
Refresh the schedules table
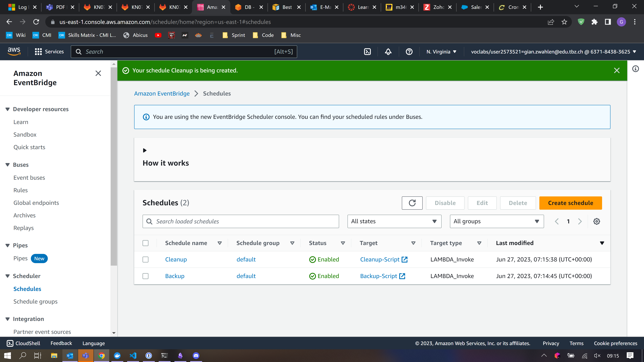pos(412,203)
